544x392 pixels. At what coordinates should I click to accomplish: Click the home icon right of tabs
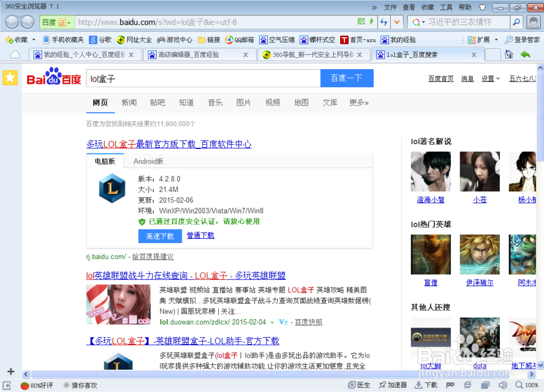pyautogui.click(x=509, y=54)
